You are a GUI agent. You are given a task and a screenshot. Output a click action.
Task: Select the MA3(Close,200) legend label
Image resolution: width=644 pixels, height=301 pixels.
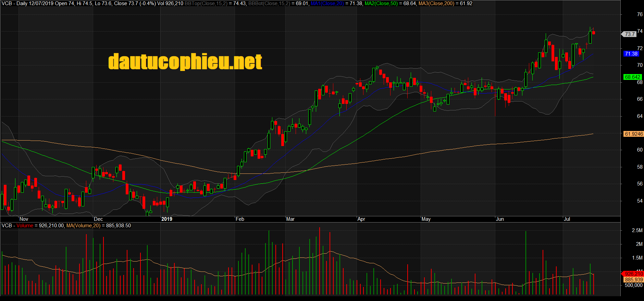tap(436, 3)
